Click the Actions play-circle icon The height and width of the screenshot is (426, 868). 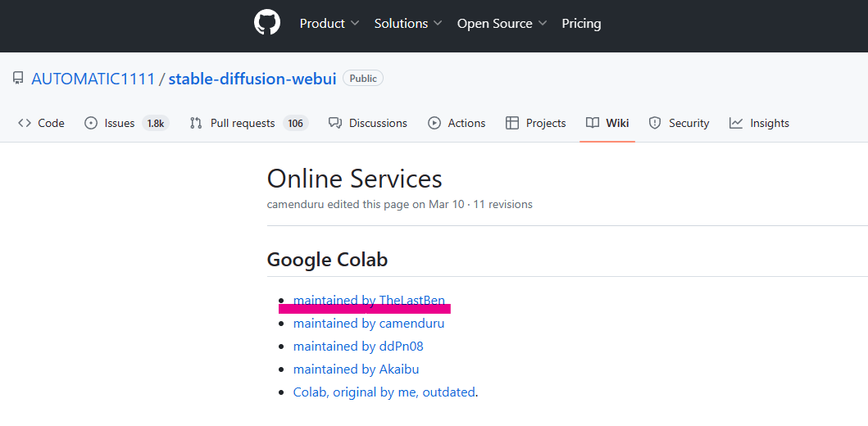click(434, 123)
